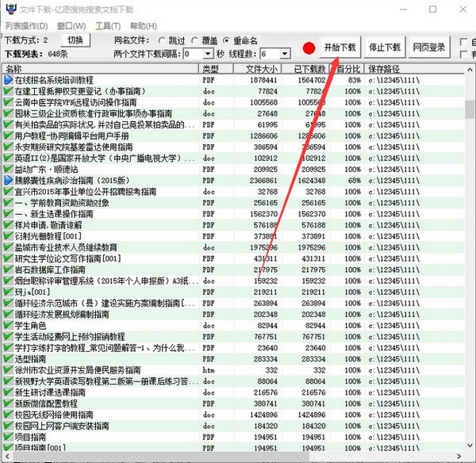The image size is (476, 463).
Task: Select the 覆盖 radio option
Action: (195, 40)
